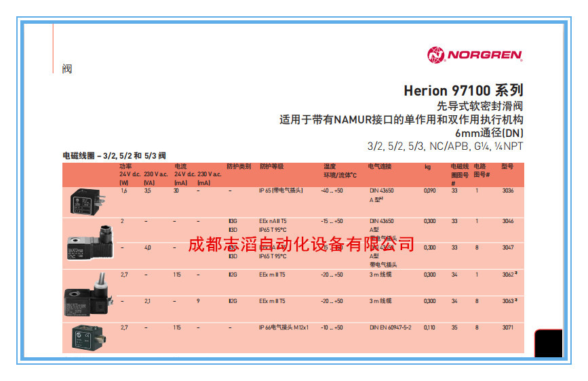Click the '2,1' VA value in row 3063
Screen dimensions: 588x381
coord(148,301)
